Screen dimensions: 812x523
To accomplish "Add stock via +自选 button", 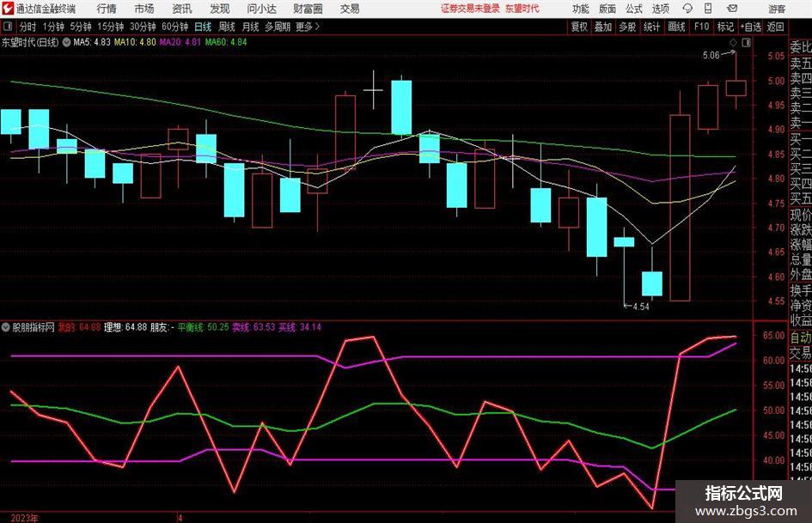I will pyautogui.click(x=750, y=27).
